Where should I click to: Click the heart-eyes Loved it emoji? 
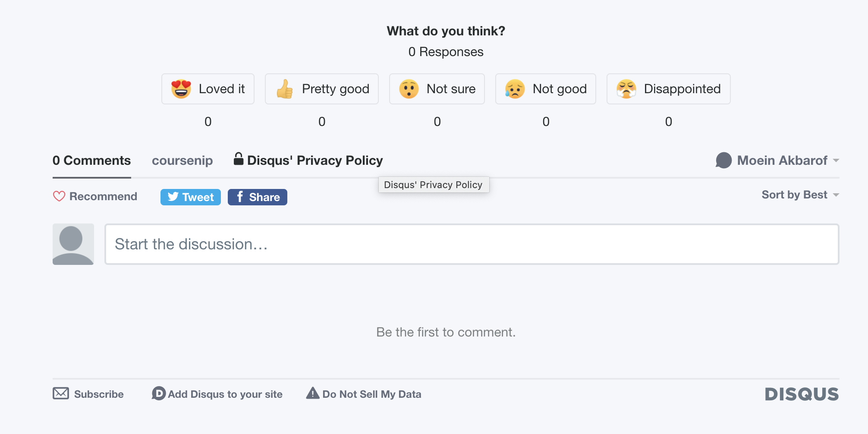(181, 89)
